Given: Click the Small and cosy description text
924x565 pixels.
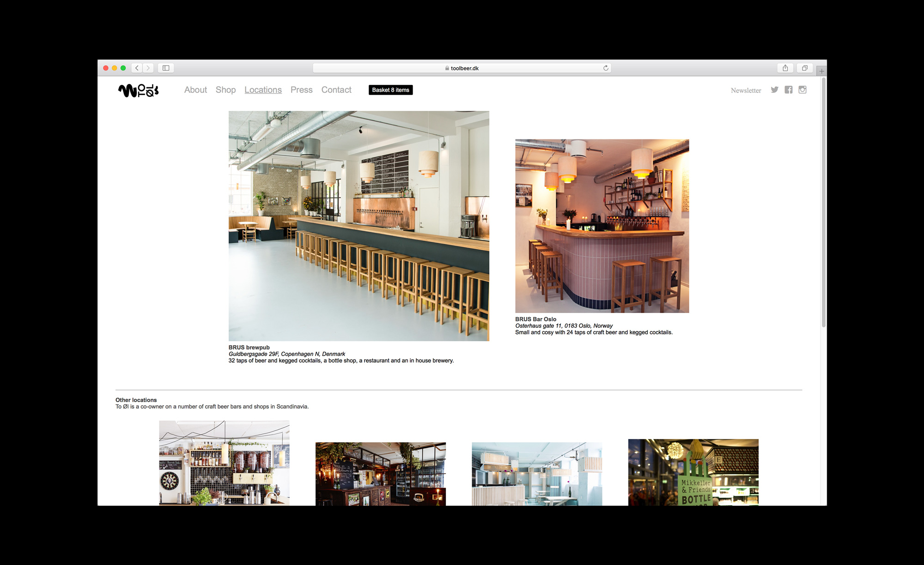Looking at the screenshot, I should (594, 332).
